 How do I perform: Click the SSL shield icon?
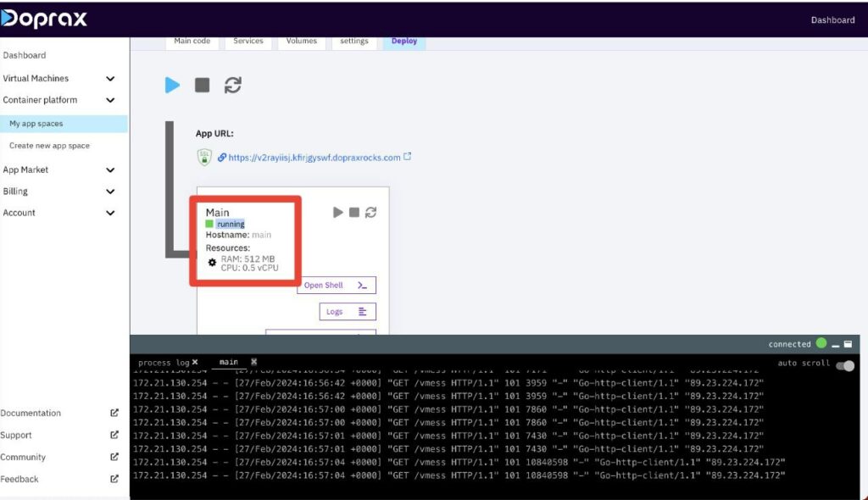[x=204, y=158]
